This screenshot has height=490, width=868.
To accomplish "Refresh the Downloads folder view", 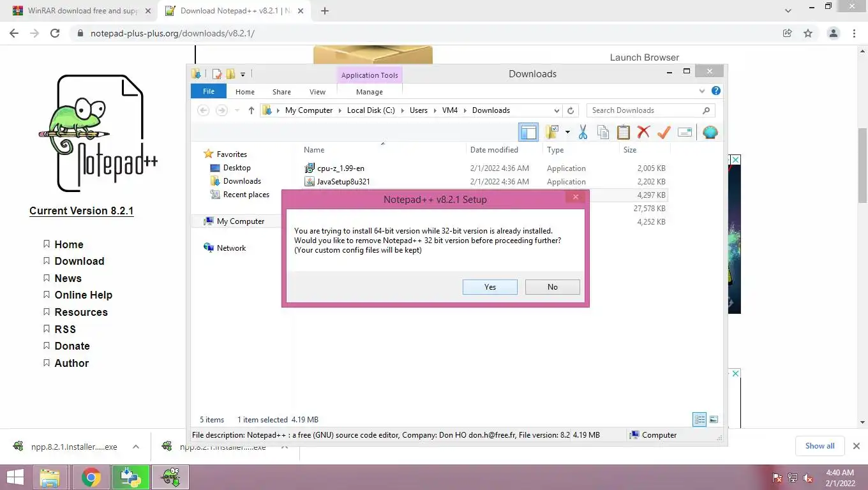I will click(x=571, y=110).
